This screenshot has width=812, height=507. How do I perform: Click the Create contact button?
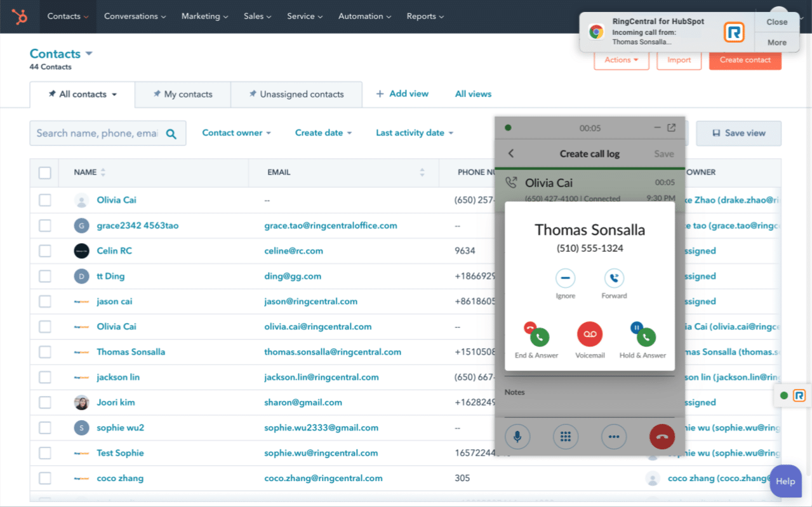pyautogui.click(x=745, y=60)
